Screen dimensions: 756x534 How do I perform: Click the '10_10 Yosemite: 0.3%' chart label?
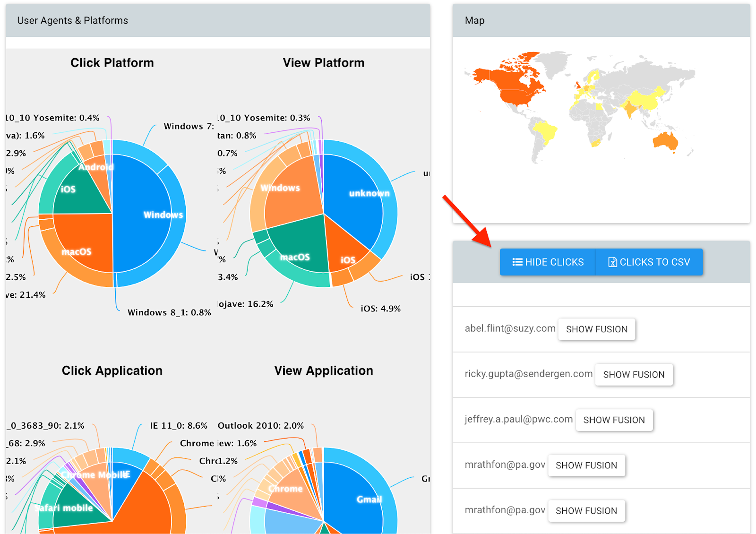pyautogui.click(x=264, y=118)
